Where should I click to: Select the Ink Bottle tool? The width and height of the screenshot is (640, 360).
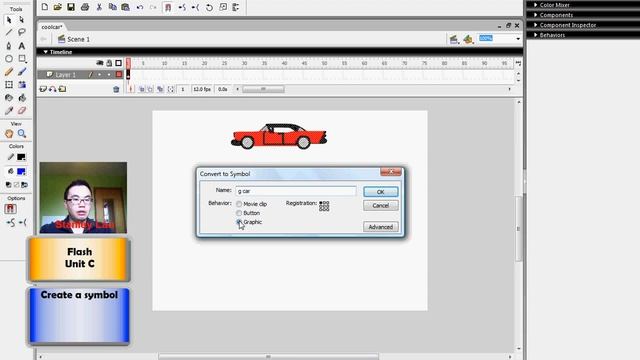[9, 98]
